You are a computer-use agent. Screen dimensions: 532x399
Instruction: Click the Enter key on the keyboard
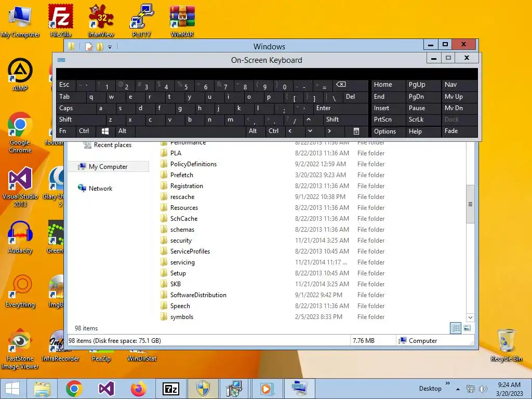340,108
